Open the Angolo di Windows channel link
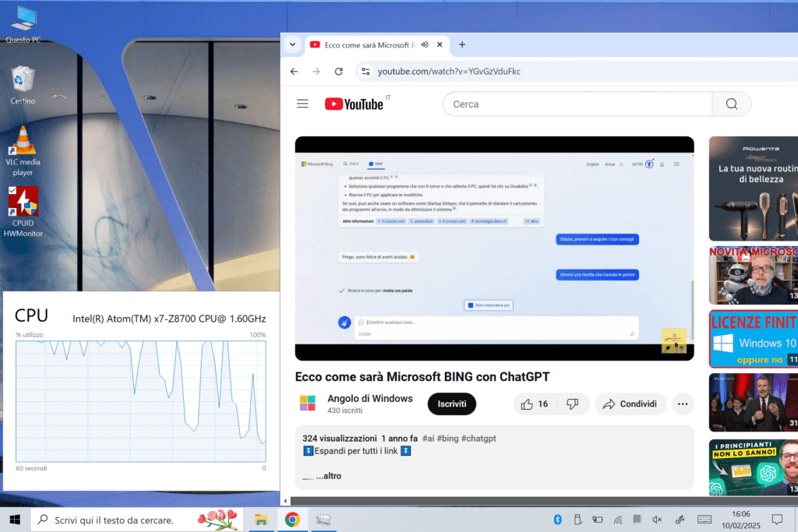 pyautogui.click(x=369, y=398)
